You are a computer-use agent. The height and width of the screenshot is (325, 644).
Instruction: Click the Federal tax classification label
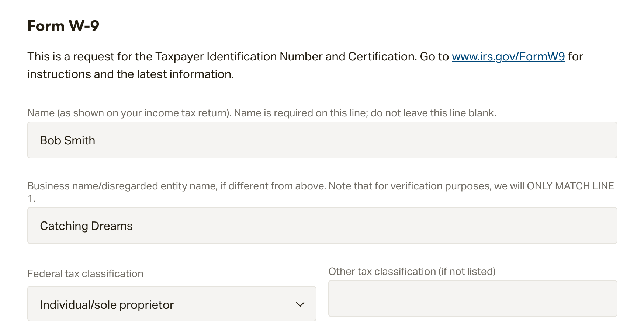85,273
